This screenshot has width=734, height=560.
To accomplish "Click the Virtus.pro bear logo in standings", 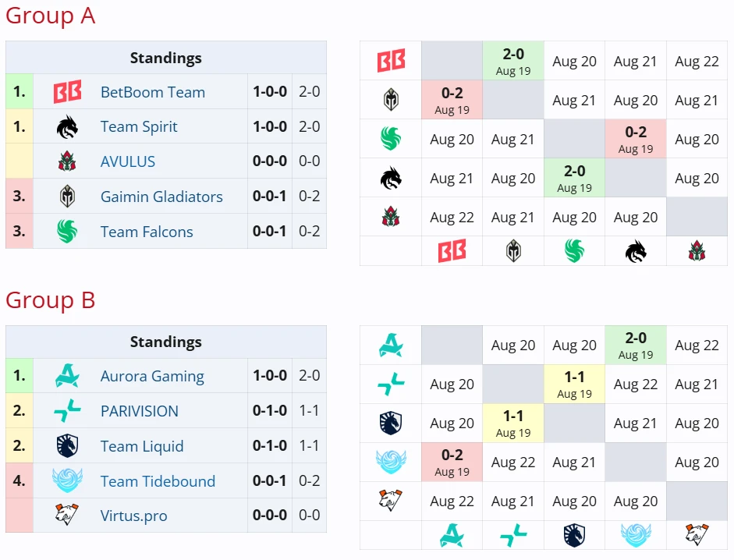I will [67, 515].
